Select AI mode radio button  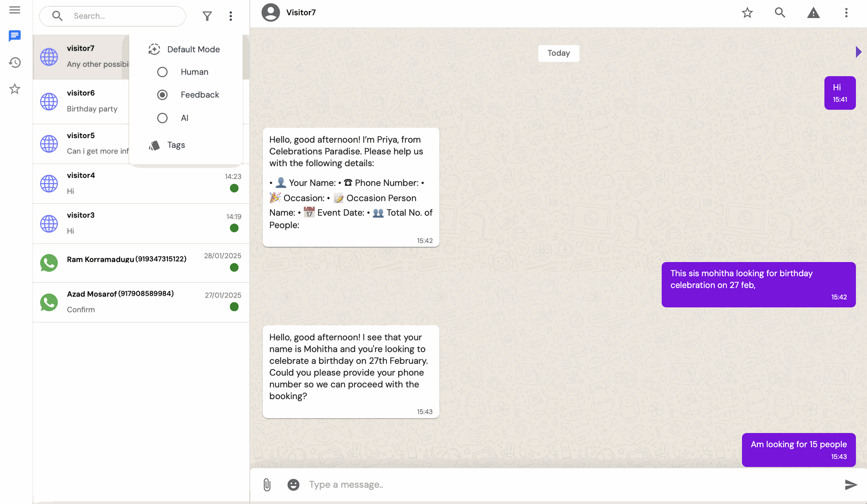[x=162, y=118]
